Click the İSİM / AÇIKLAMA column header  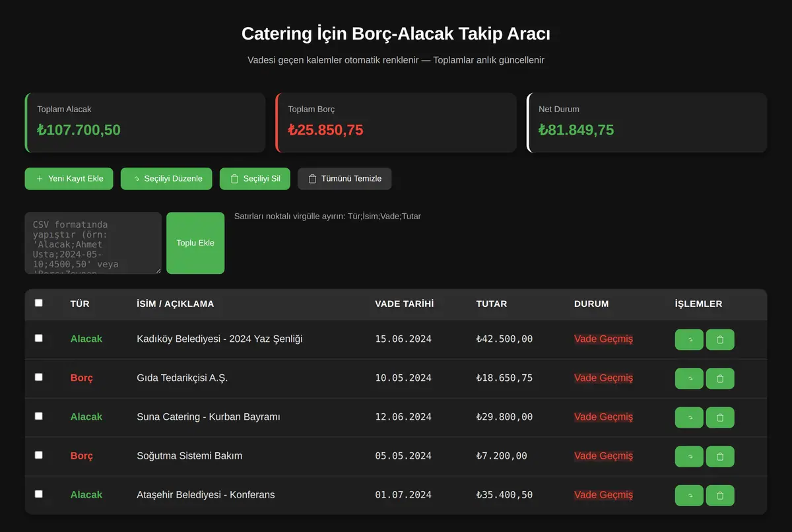175,304
